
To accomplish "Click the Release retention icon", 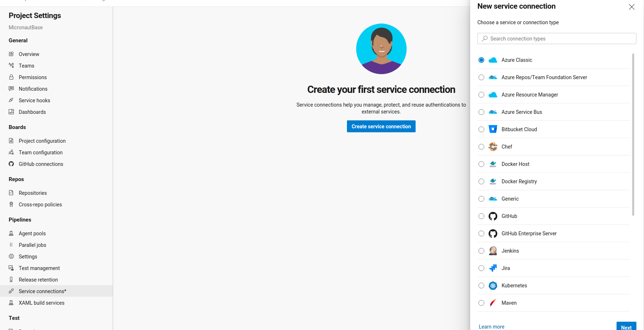I will [11, 279].
